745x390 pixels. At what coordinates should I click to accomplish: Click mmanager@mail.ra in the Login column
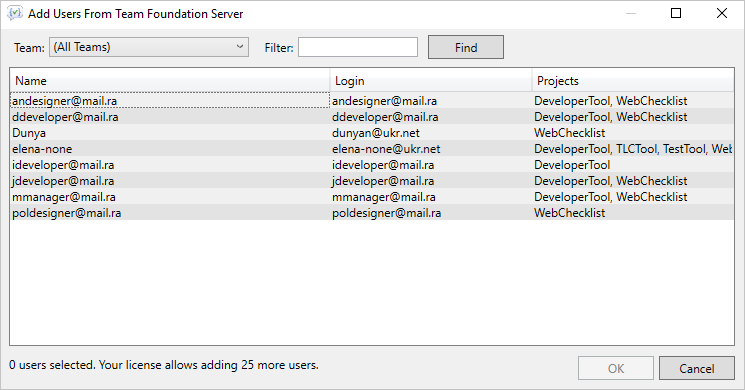[x=384, y=197]
